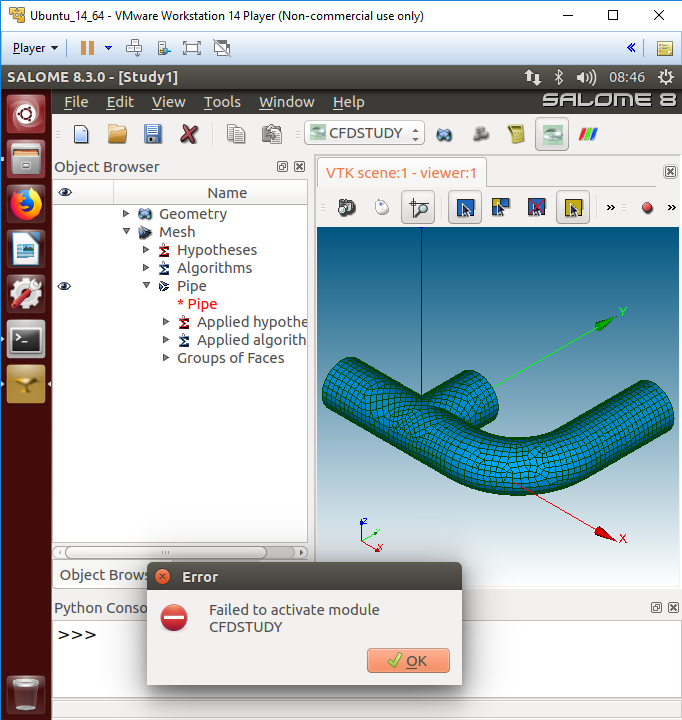The image size is (682, 720).
Task: Select the red Pipe tree item
Action: click(x=197, y=304)
